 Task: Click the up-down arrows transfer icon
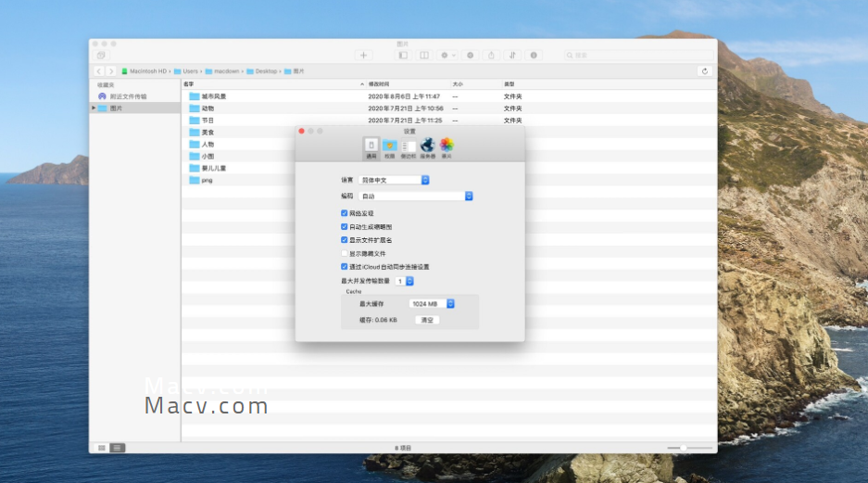512,56
